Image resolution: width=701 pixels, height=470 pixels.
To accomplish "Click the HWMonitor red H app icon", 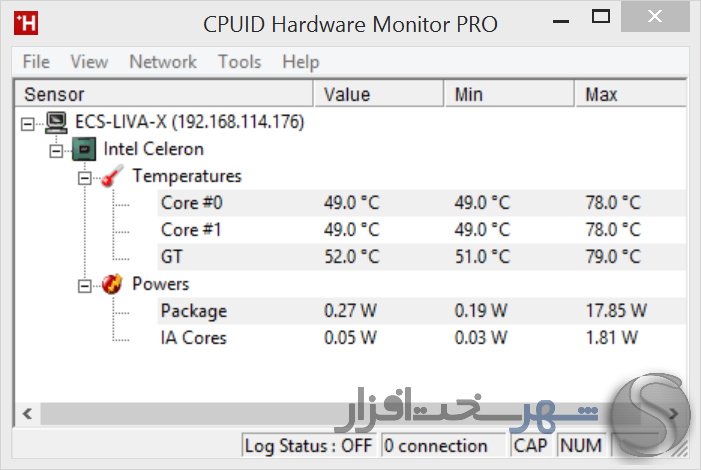I will coord(26,23).
